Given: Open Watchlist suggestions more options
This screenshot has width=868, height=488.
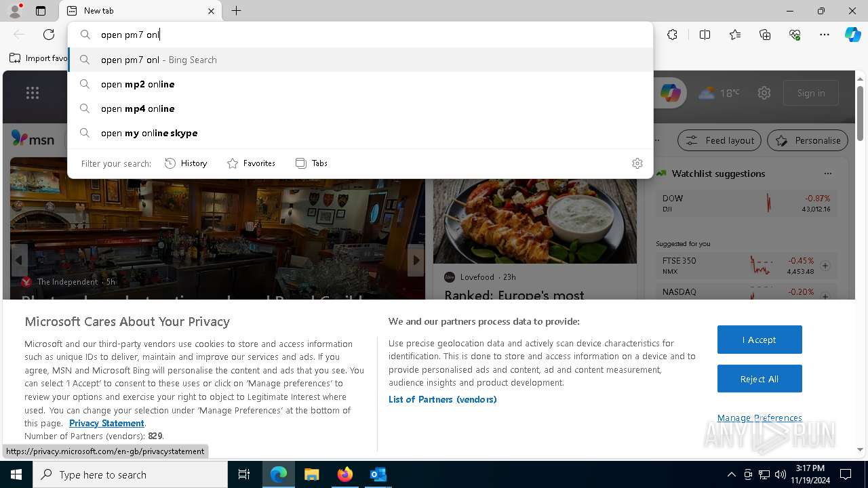Looking at the screenshot, I should coord(827,174).
